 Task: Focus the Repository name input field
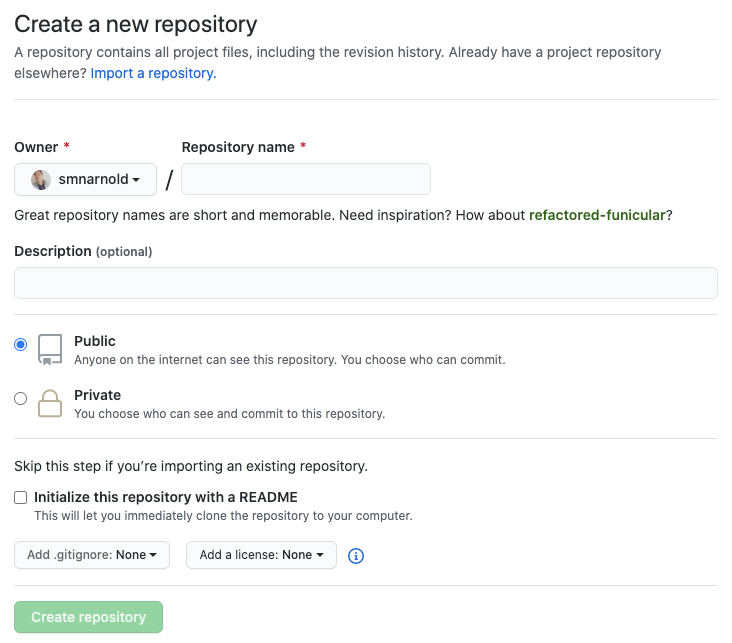[x=306, y=179]
